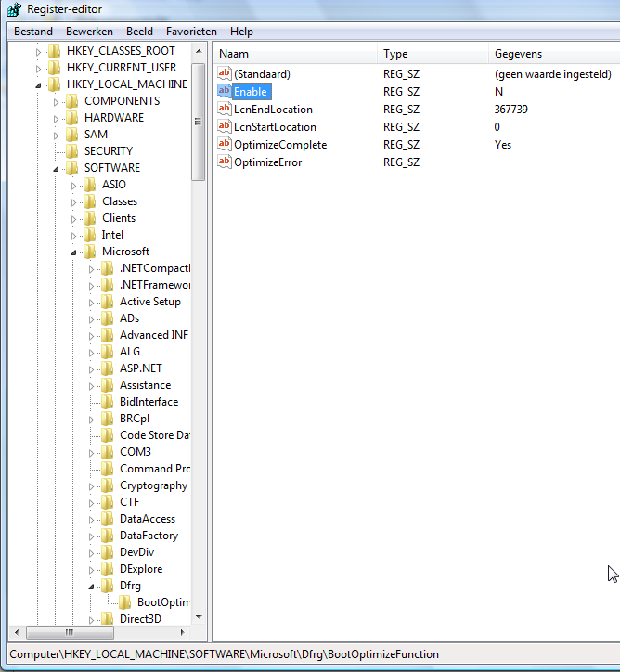This screenshot has width=620, height=672.
Task: Open the Favorieten menu
Action: (191, 32)
